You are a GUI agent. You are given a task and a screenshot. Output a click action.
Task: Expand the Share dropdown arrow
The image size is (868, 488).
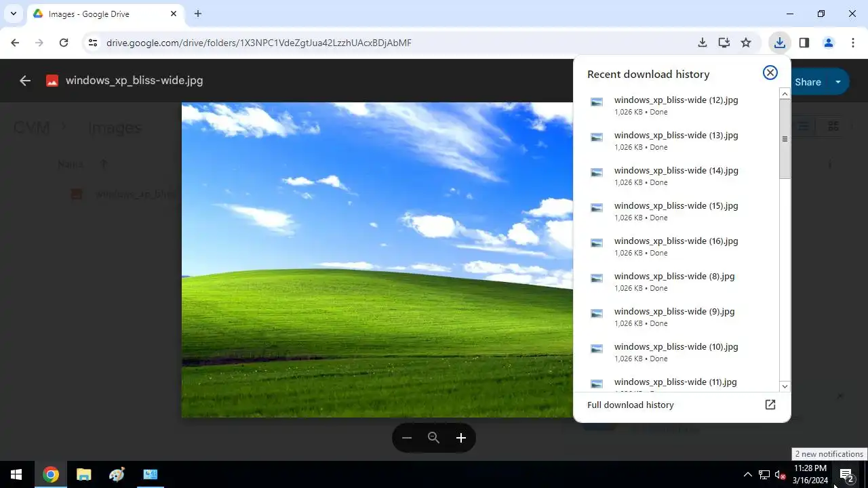(838, 82)
